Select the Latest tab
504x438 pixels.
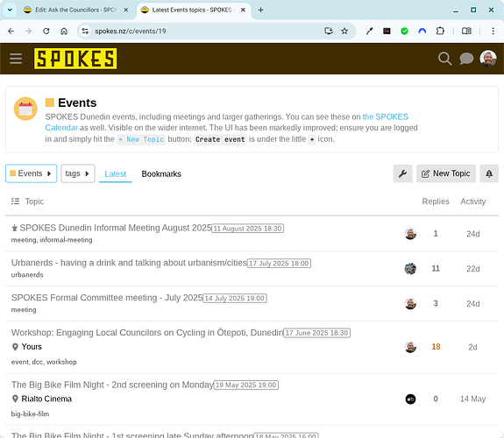tap(116, 173)
